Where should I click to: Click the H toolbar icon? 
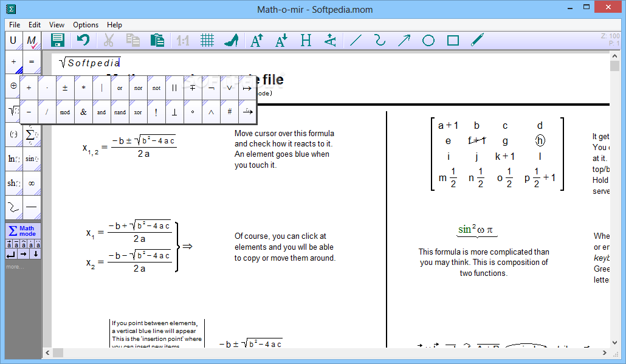306,40
